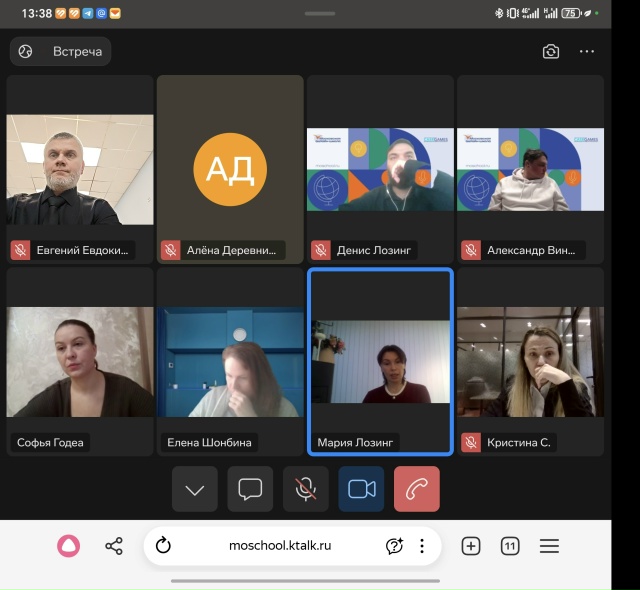Reload the page with the refresh icon

[x=164, y=546]
